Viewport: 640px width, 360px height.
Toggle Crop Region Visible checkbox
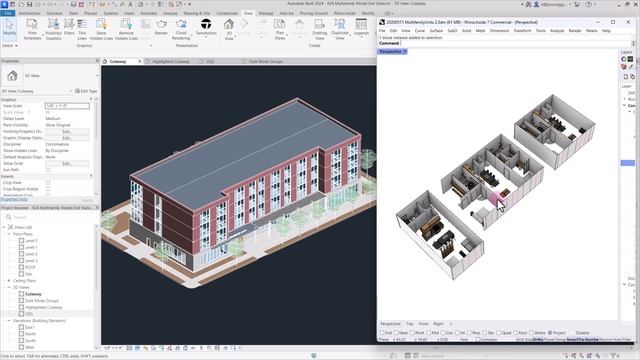pos(48,189)
